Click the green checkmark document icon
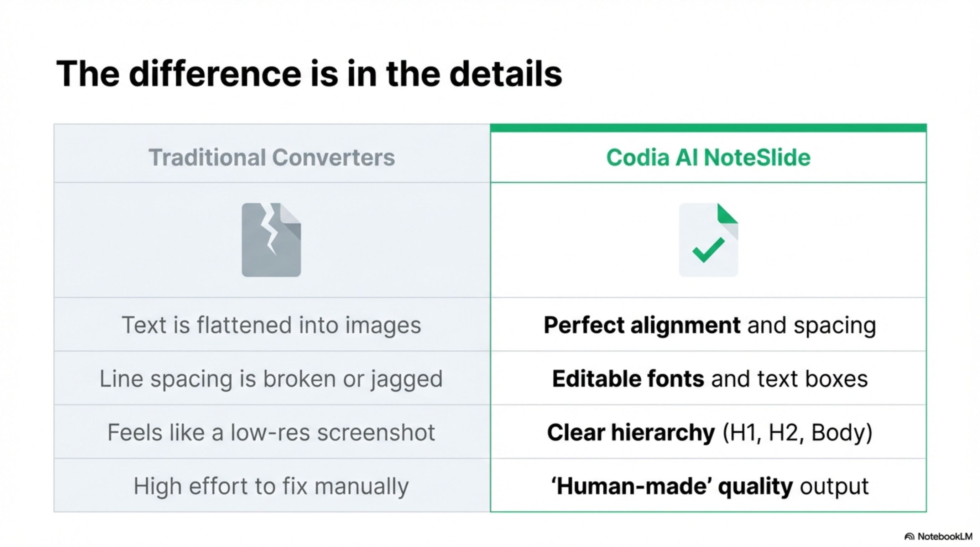Screen dimensions: 980x547 (x=708, y=240)
